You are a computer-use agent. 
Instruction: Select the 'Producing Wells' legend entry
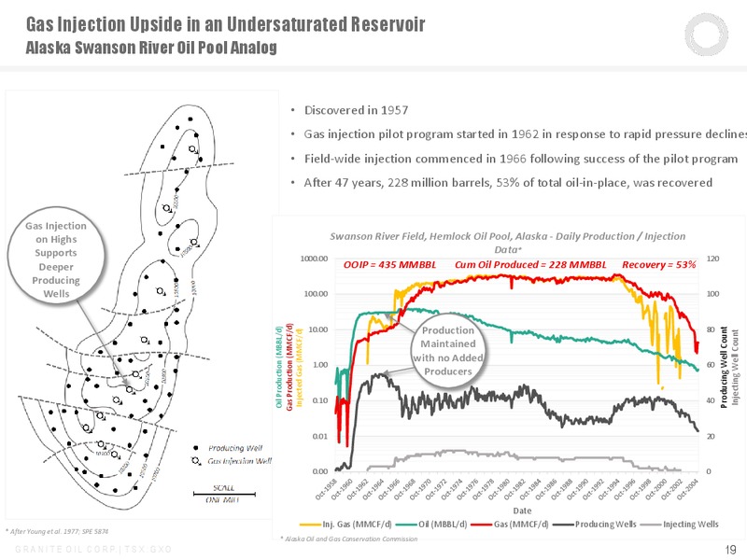tap(595, 525)
